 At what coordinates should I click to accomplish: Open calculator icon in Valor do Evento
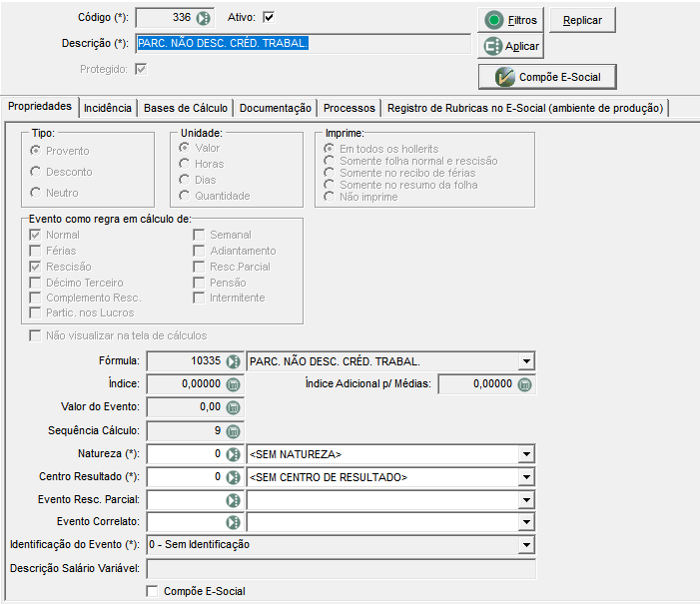click(233, 407)
